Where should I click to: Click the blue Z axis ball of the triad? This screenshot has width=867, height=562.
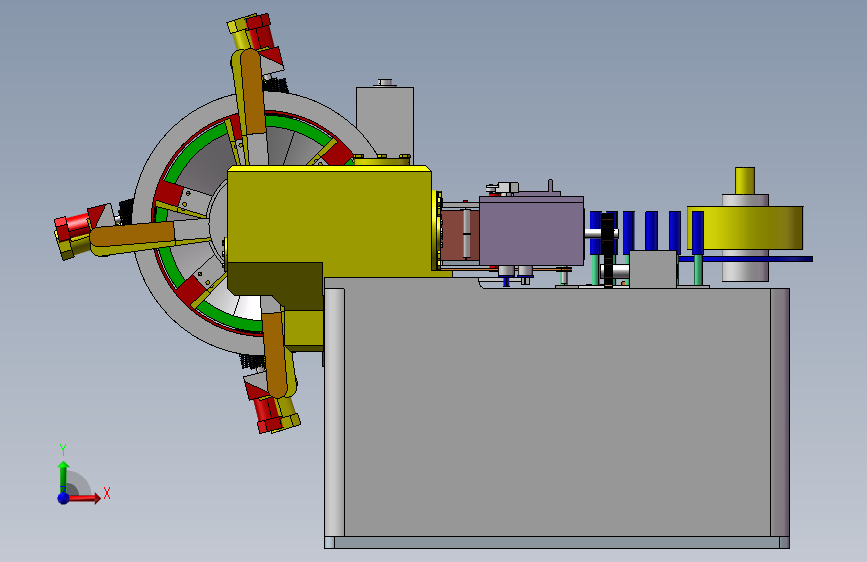pyautogui.click(x=64, y=498)
